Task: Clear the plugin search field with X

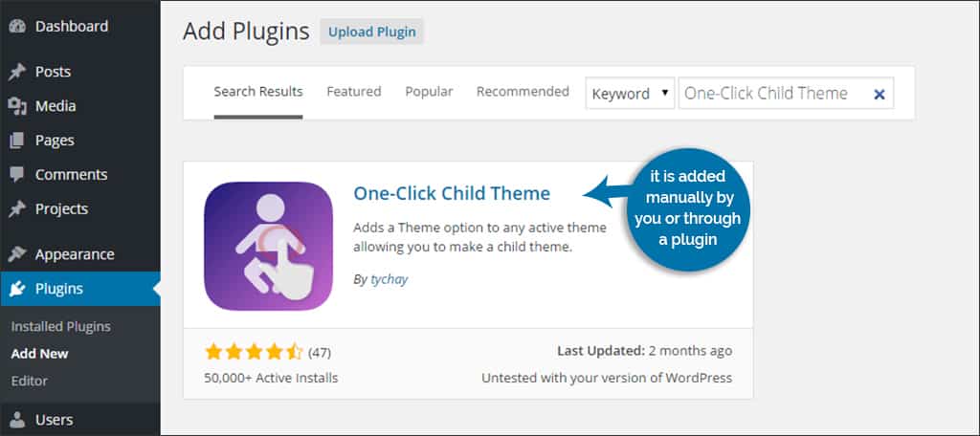Action: pyautogui.click(x=879, y=94)
